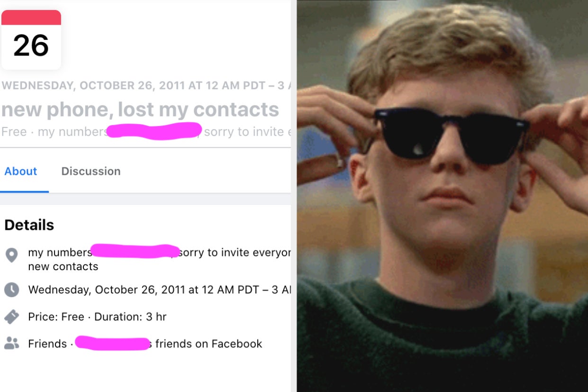
Task: Click 'new contacts' on the location's second line
Action: (x=63, y=266)
